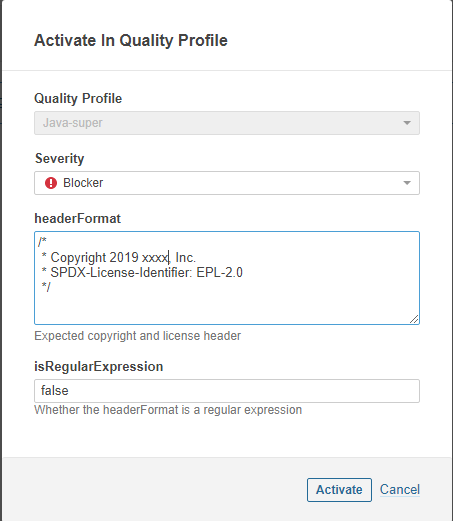Select the Blocker severity combo box
The height and width of the screenshot is (521, 453).
pyautogui.click(x=227, y=183)
